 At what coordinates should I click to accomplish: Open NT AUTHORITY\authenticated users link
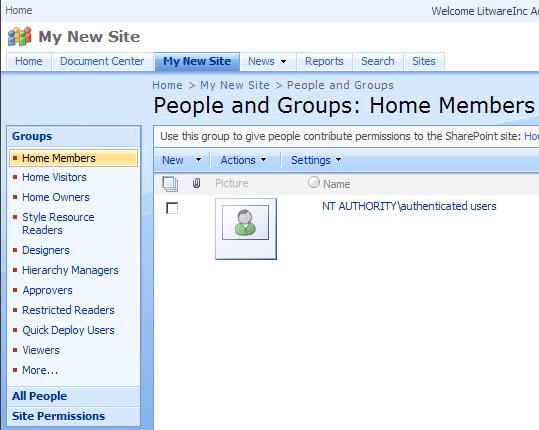click(x=409, y=206)
